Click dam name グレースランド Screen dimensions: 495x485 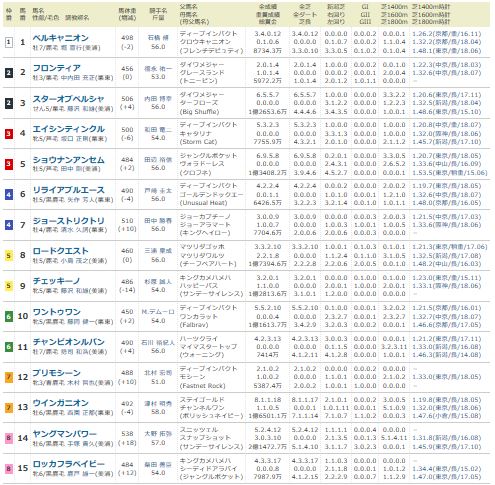202,72
